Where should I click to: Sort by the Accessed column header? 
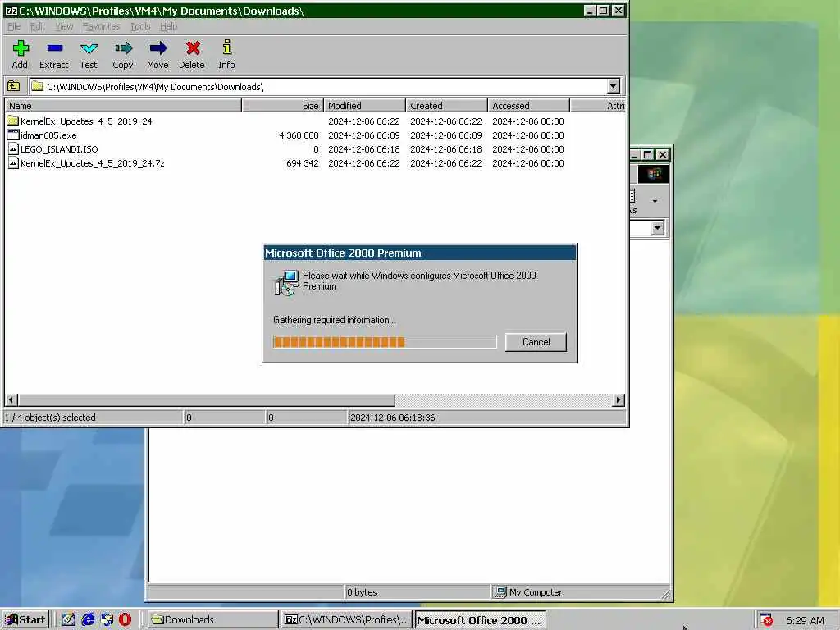[529, 106]
